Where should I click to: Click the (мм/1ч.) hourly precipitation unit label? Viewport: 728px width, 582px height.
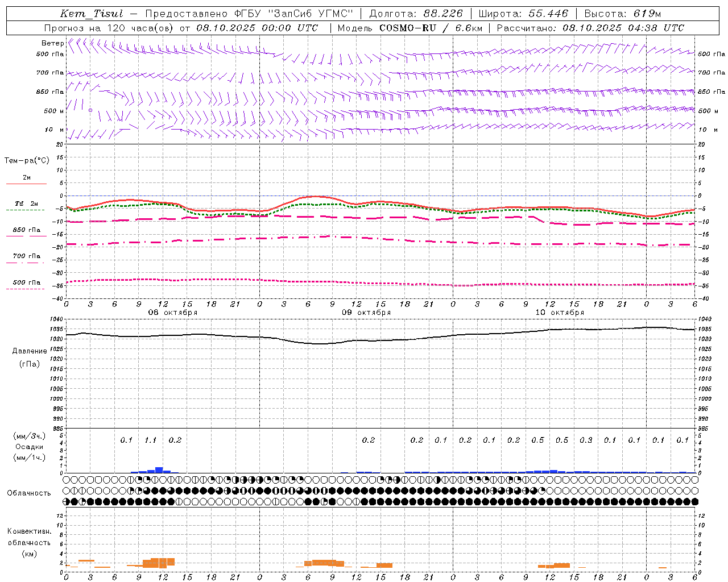30,458
